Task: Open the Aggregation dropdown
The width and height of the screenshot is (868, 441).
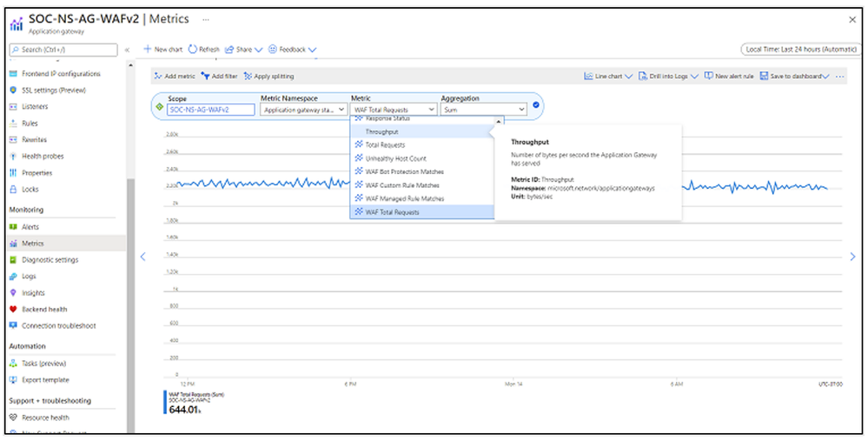Action: click(484, 110)
